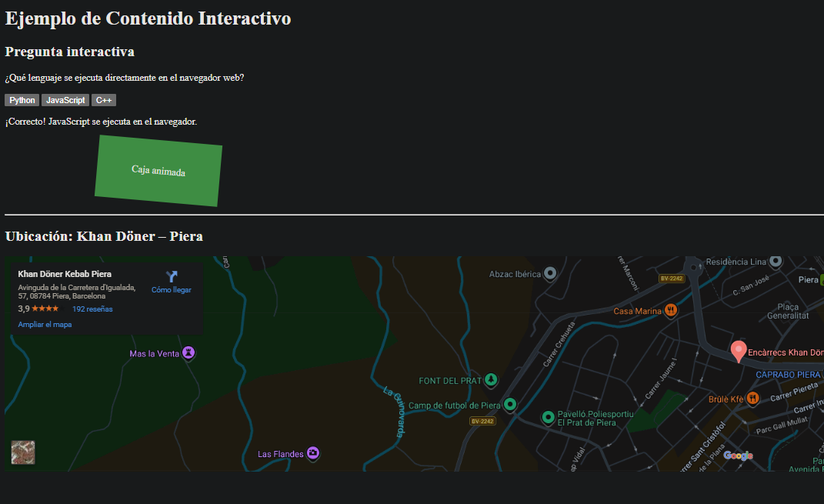This screenshot has width=824, height=504.
Task: Select the JavaScript answer button
Action: click(65, 100)
